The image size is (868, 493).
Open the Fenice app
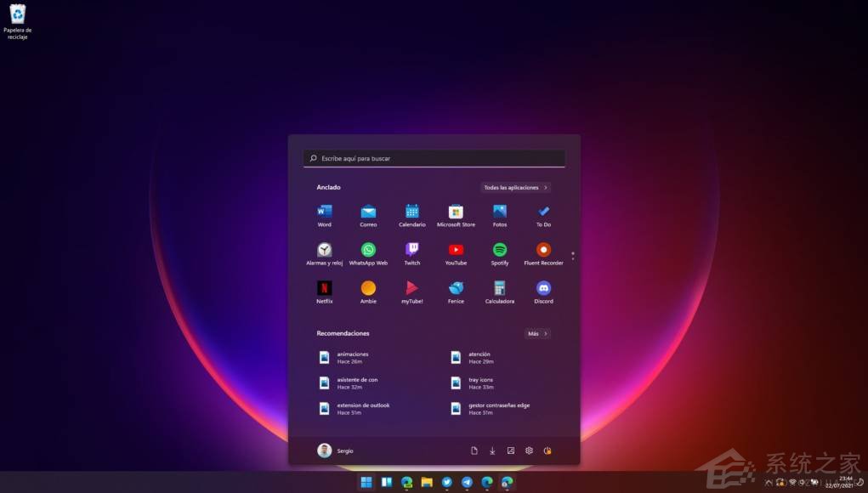(456, 292)
